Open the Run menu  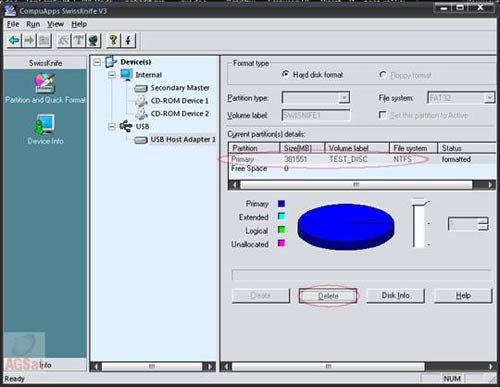[33, 24]
